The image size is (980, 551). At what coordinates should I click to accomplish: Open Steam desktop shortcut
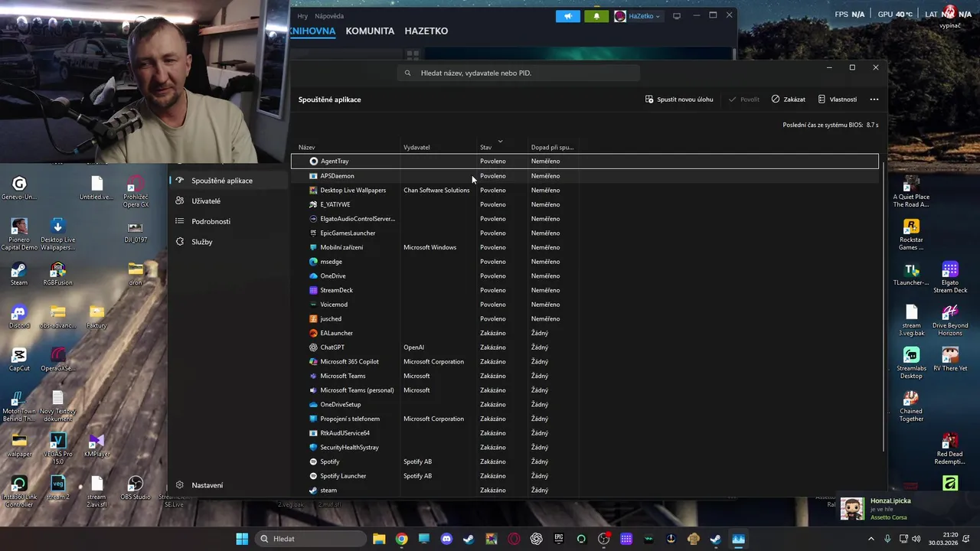click(19, 274)
